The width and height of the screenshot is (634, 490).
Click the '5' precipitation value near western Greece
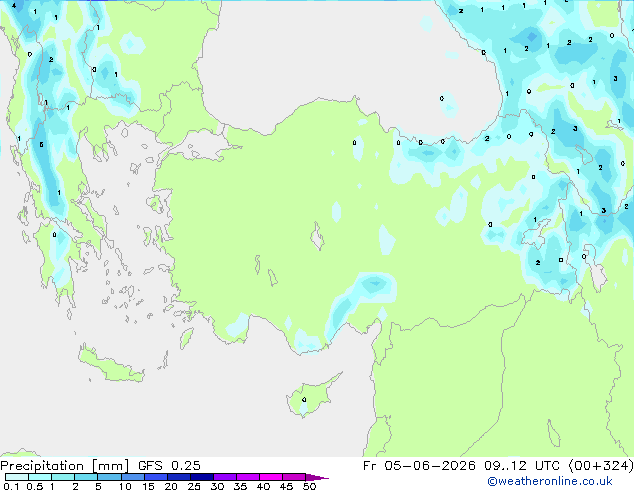click(x=41, y=144)
